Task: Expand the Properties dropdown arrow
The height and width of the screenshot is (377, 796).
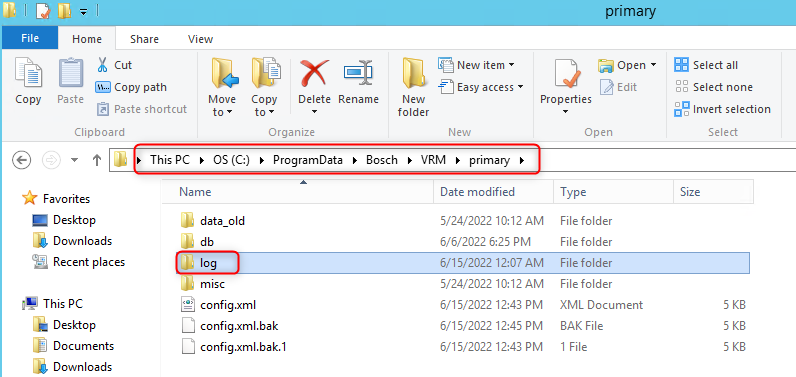Action: (566, 112)
